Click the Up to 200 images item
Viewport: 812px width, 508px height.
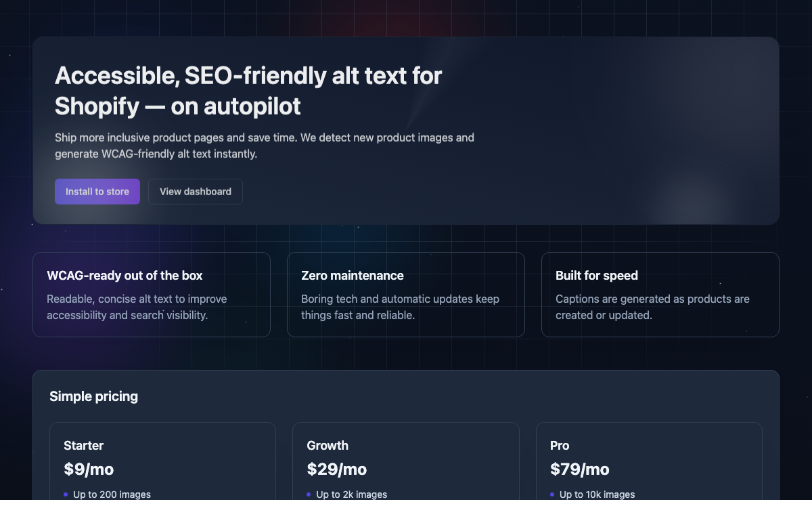pos(112,494)
